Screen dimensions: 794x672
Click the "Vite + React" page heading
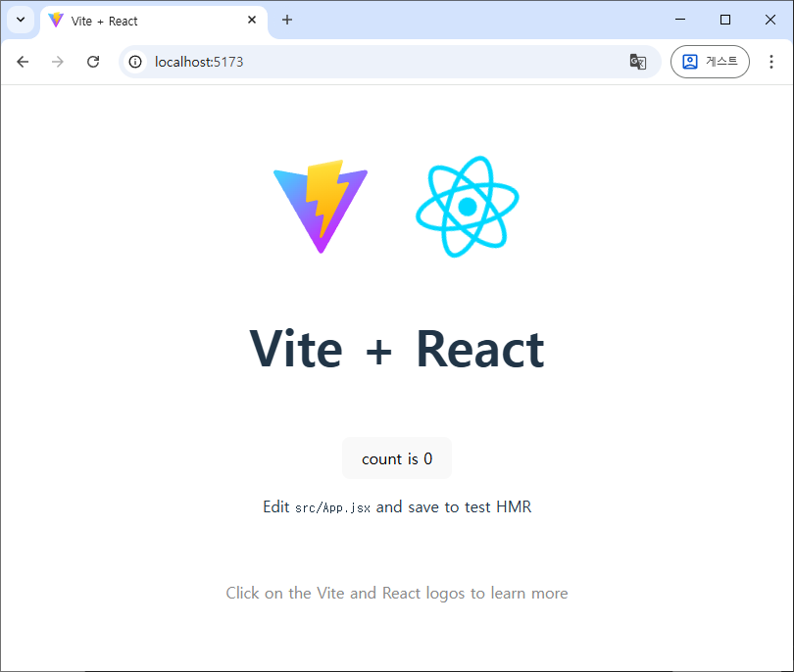[x=396, y=349]
